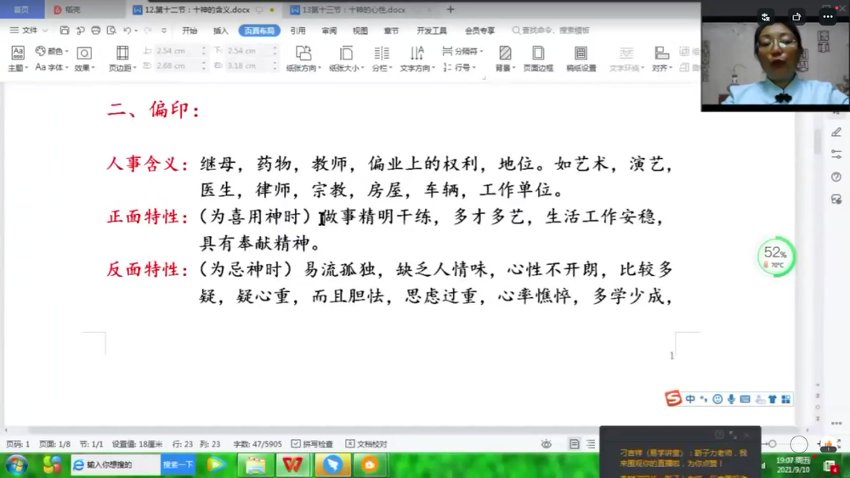The width and height of the screenshot is (850, 478).
Task: Click the Redo arrow icon
Action: point(148,30)
